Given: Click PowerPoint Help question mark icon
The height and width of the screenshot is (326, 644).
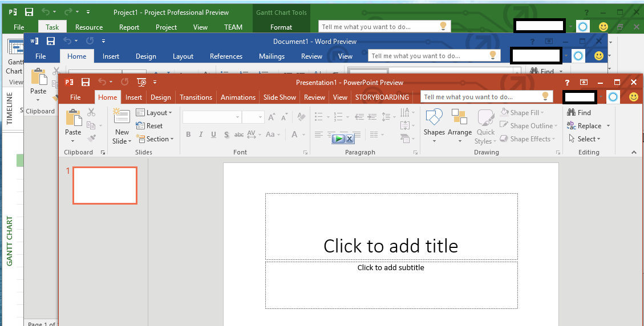Looking at the screenshot, I should tap(567, 82).
